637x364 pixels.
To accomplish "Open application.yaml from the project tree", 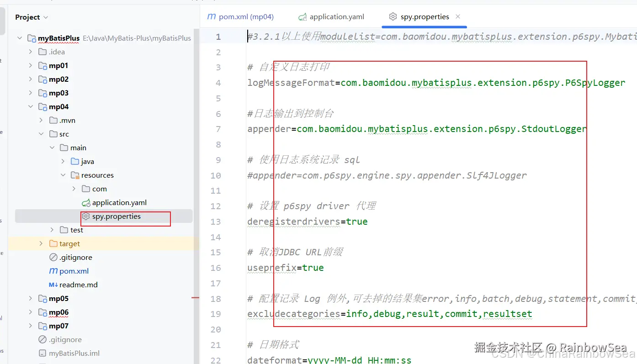I will (119, 202).
